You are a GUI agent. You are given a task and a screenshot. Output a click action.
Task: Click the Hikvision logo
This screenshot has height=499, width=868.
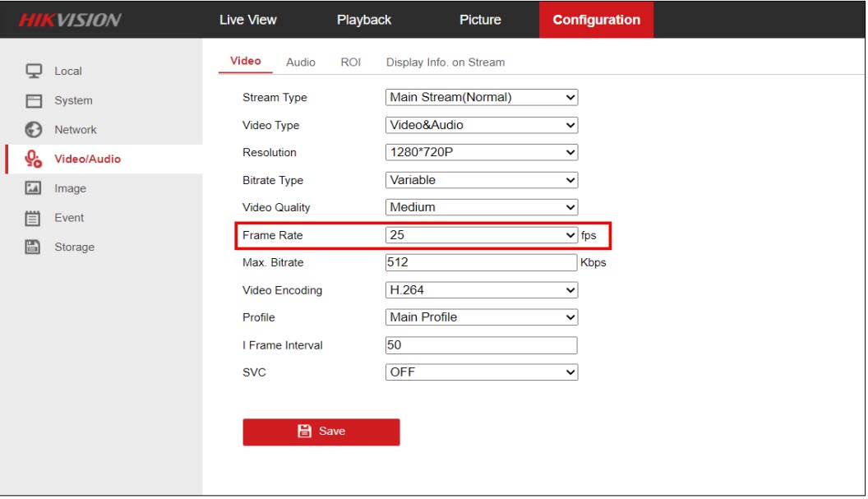[x=70, y=20]
